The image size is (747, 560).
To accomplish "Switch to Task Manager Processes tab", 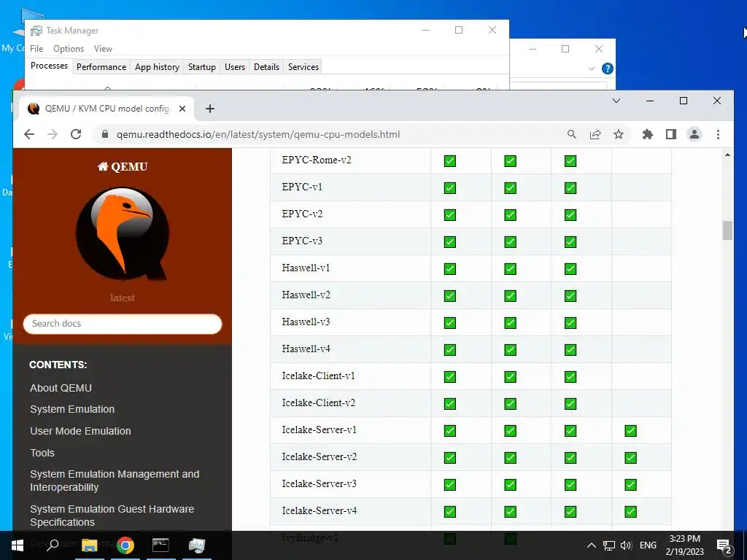I will [49, 66].
